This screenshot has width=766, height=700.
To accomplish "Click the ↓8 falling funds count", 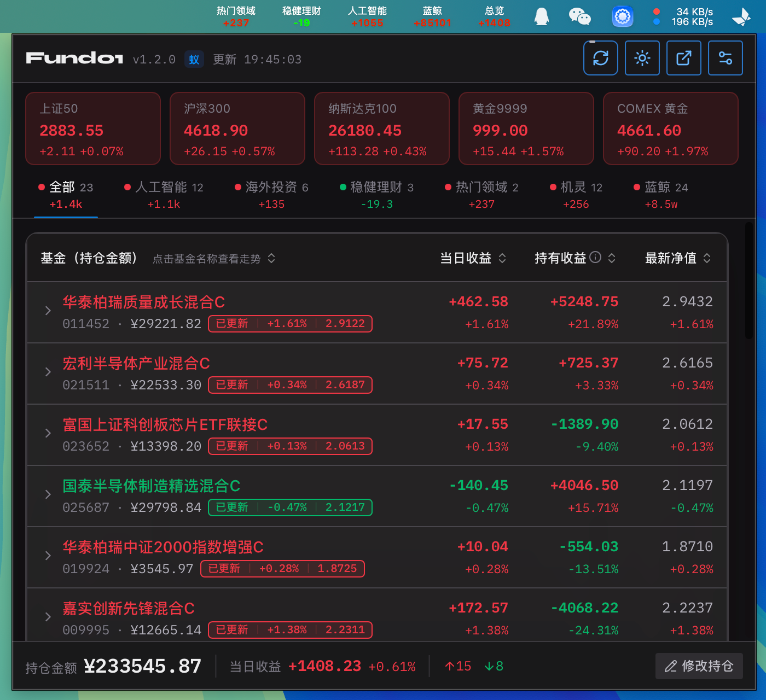I will 494,666.
